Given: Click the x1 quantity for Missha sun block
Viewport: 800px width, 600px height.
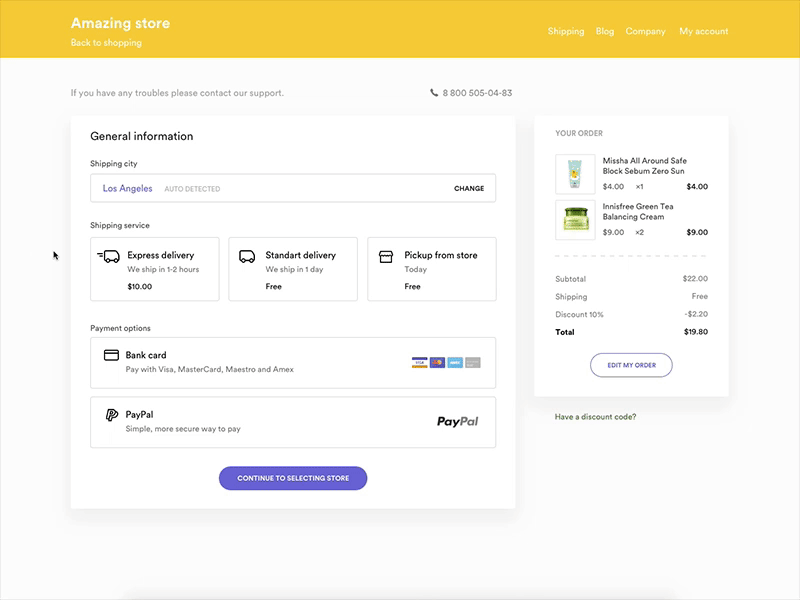Looking at the screenshot, I should click(639, 187).
